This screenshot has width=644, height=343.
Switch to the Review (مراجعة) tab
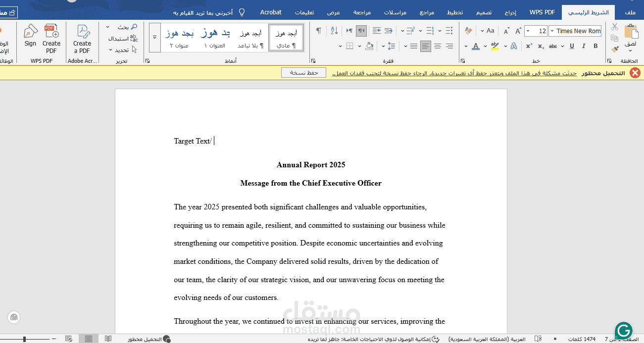362,12
